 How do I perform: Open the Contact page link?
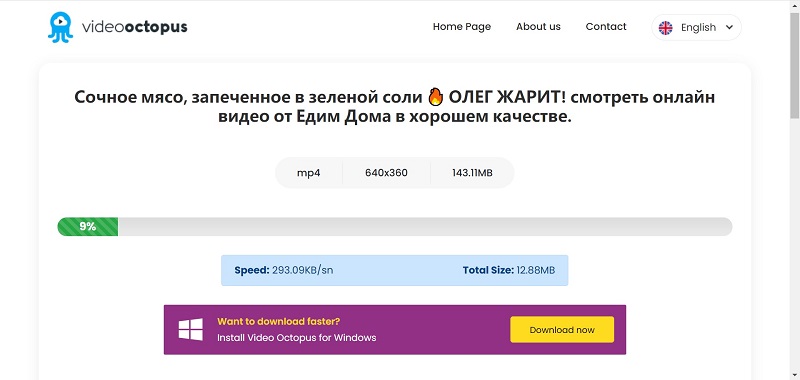pyautogui.click(x=606, y=27)
